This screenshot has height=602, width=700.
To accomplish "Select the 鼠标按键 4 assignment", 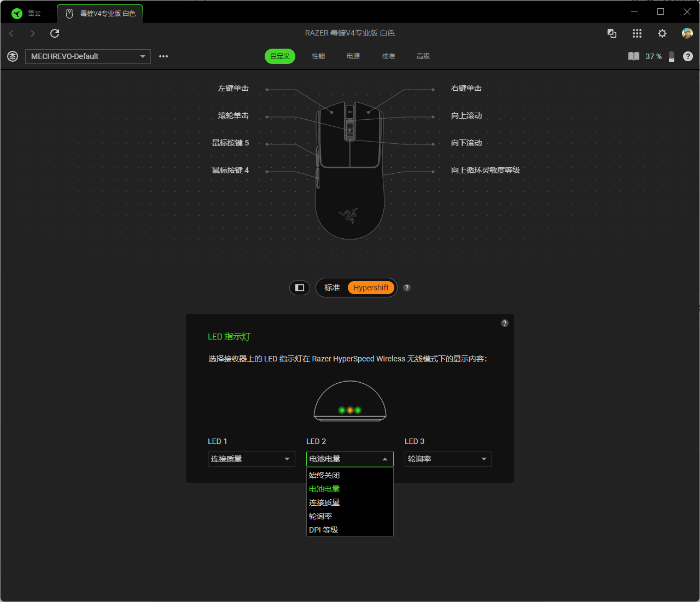I will [x=230, y=170].
